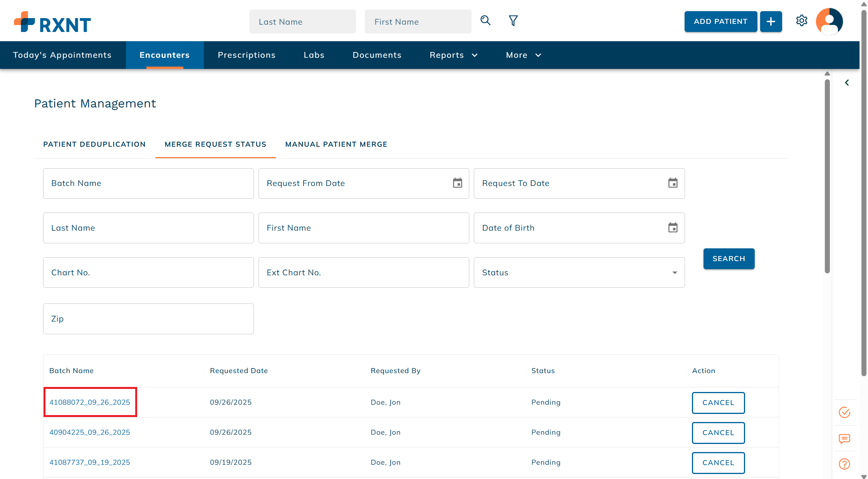Expand the More menu
Screen dimensions: 868x479
coord(523,55)
